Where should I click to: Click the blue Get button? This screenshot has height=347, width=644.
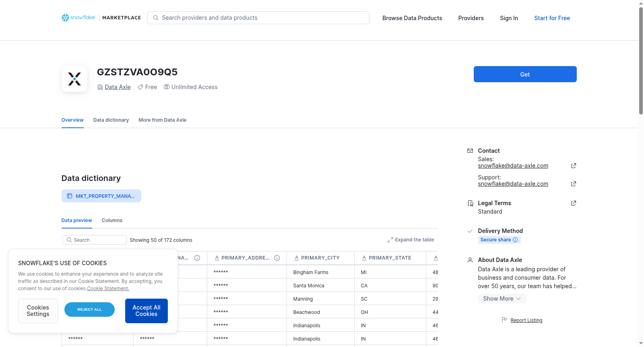(x=525, y=74)
